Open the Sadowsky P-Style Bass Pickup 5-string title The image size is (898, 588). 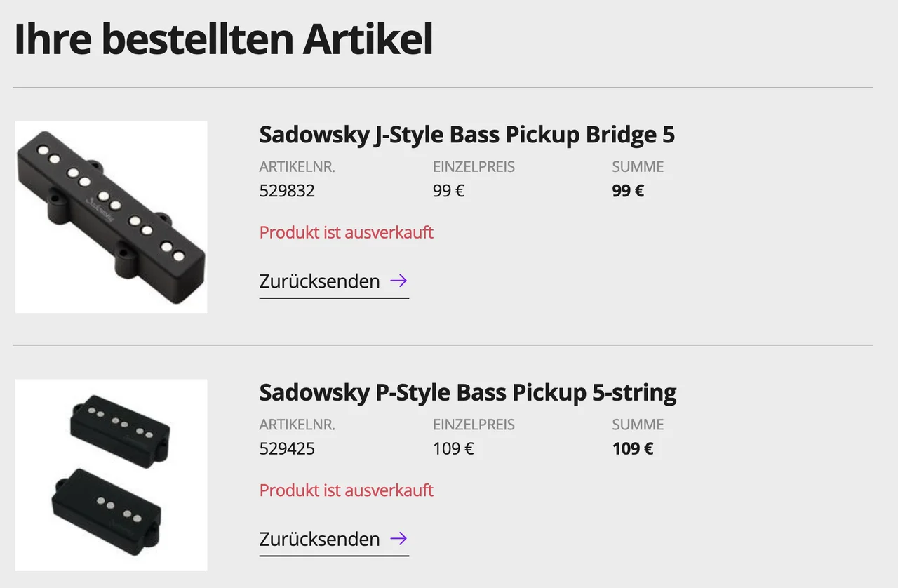pos(467,392)
